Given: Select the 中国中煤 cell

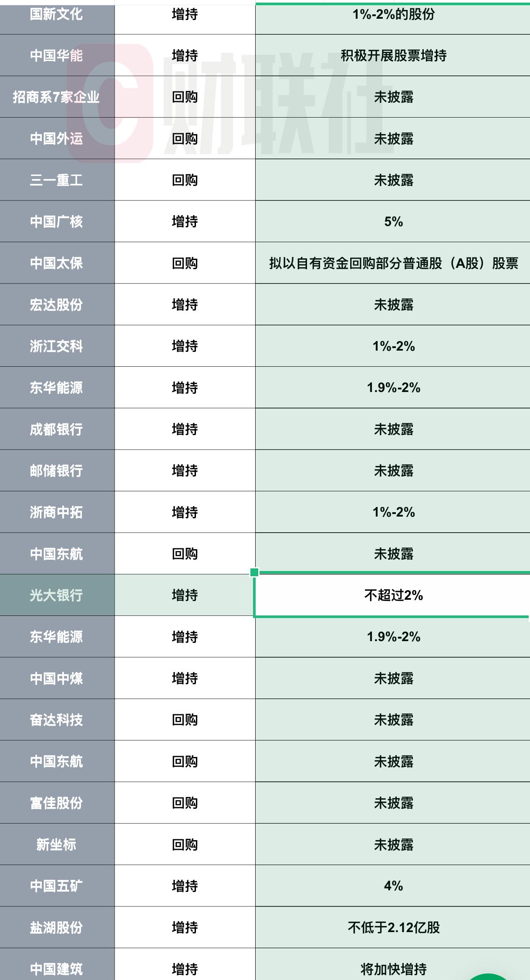Looking at the screenshot, I should (x=57, y=678).
